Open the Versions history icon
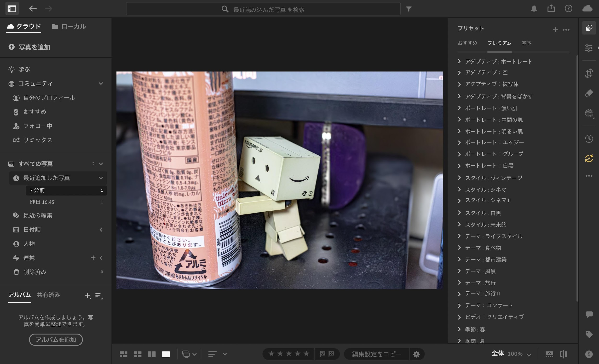The width and height of the screenshot is (599, 364). (589, 139)
